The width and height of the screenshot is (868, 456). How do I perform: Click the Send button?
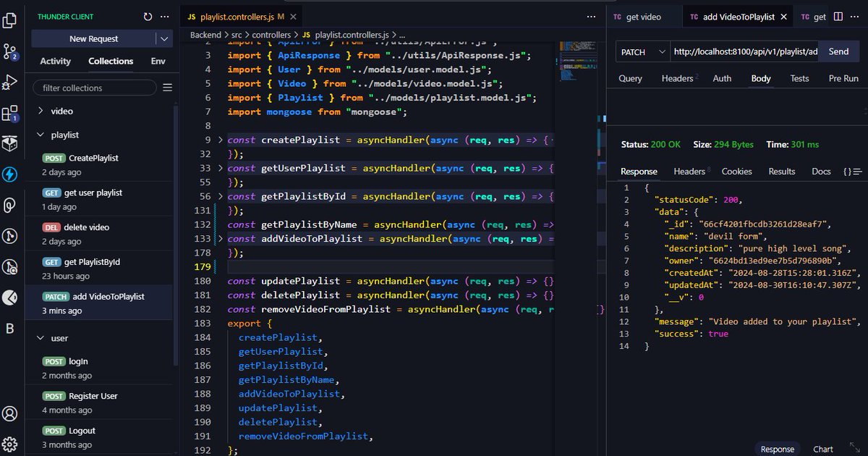click(838, 51)
